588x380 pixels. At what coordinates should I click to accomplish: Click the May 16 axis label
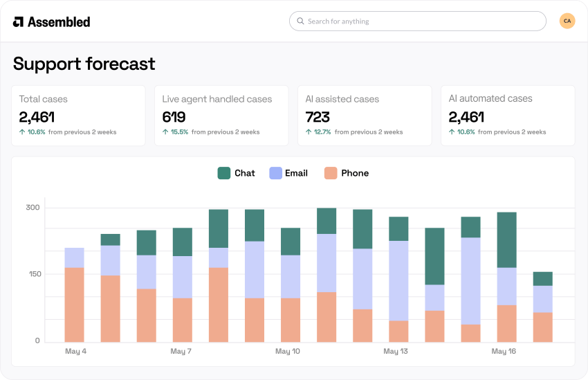[x=504, y=352]
